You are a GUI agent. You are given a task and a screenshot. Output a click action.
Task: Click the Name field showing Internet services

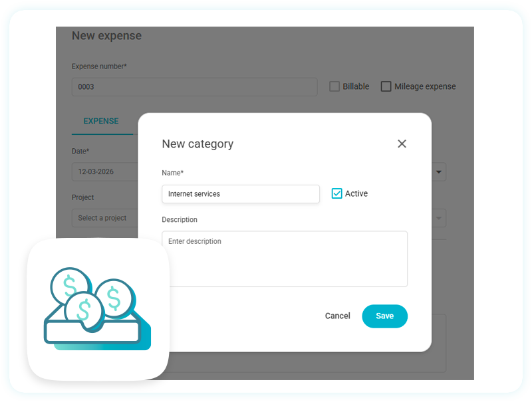click(241, 194)
